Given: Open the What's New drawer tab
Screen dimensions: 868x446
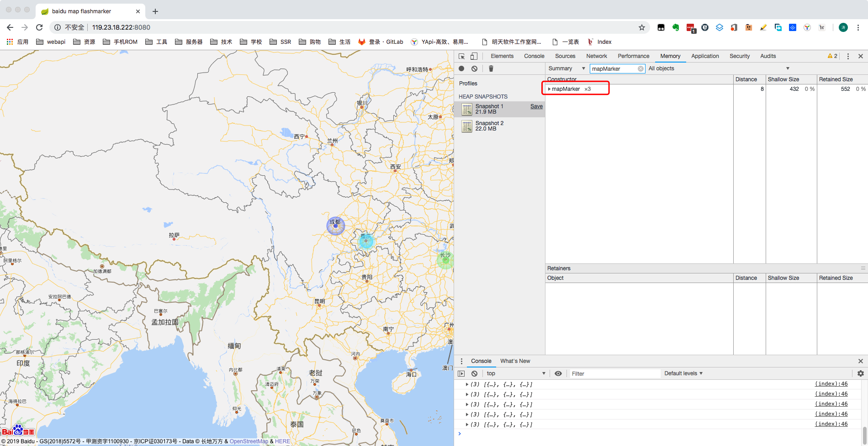Looking at the screenshot, I should 515,361.
